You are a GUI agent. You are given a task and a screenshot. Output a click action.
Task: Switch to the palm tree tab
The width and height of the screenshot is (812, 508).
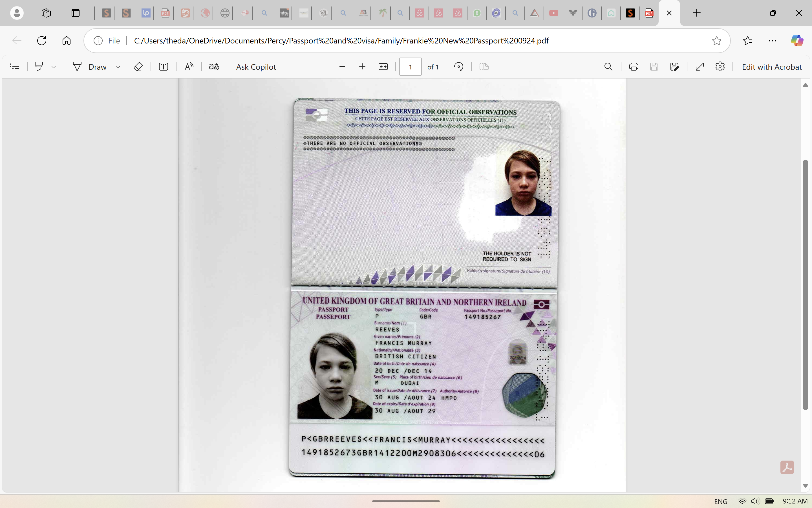coord(383,13)
